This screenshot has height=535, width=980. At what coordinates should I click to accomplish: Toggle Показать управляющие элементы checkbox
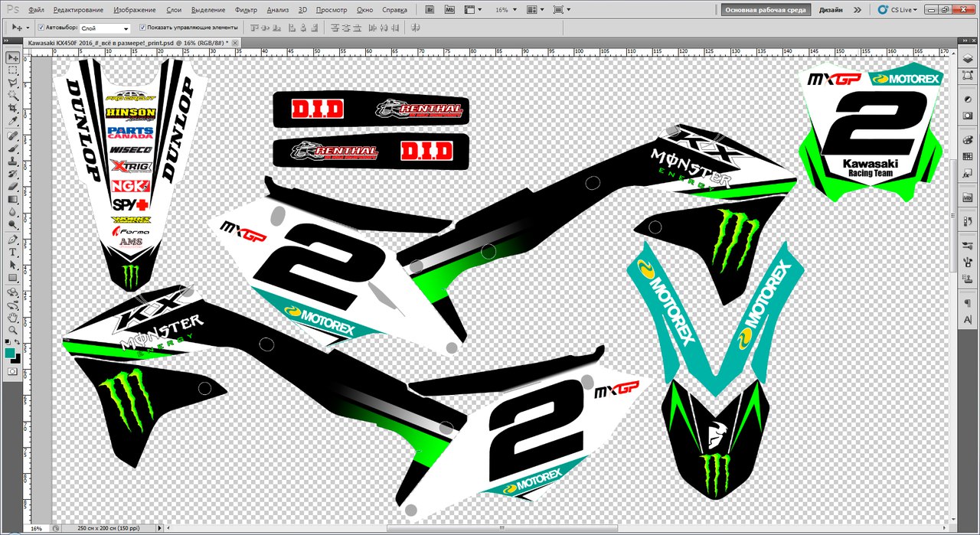[x=142, y=28]
